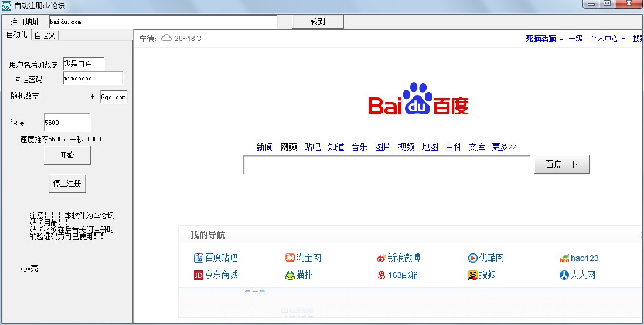Click the cloud weather icon
This screenshot has height=325, width=644.
coord(166,38)
